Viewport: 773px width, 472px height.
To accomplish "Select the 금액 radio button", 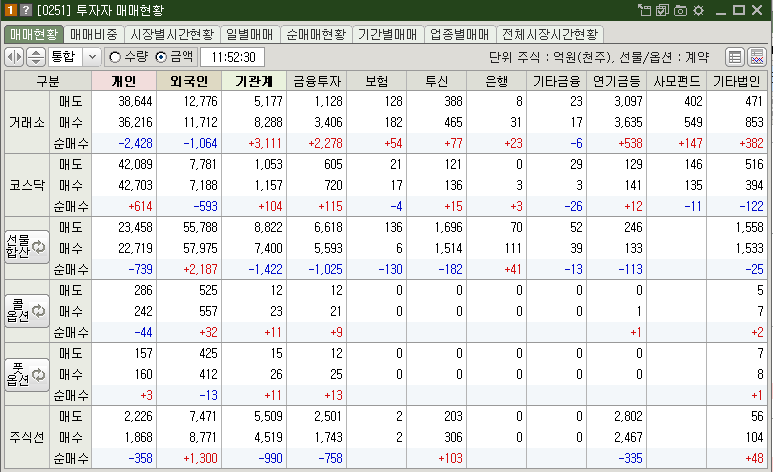I will point(161,57).
